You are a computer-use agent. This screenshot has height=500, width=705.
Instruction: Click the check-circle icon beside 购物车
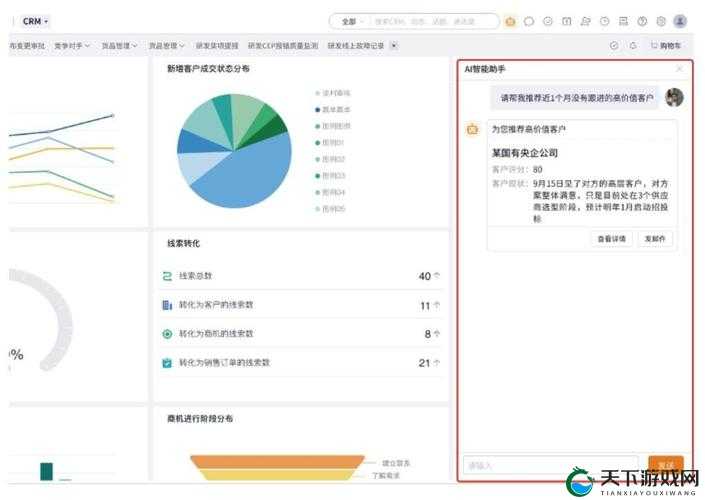click(x=614, y=45)
